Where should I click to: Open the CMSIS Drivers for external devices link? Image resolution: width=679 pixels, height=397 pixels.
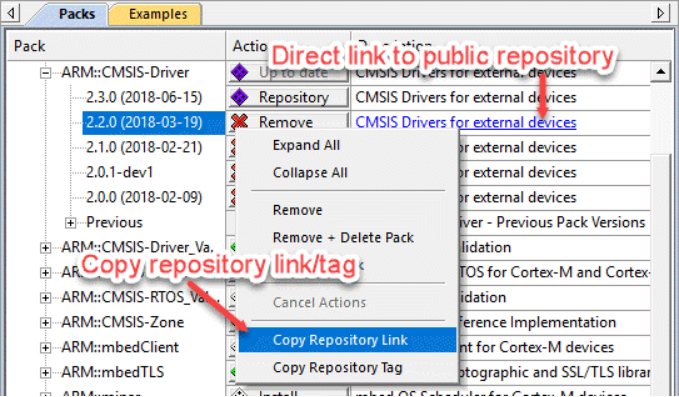[x=466, y=122]
